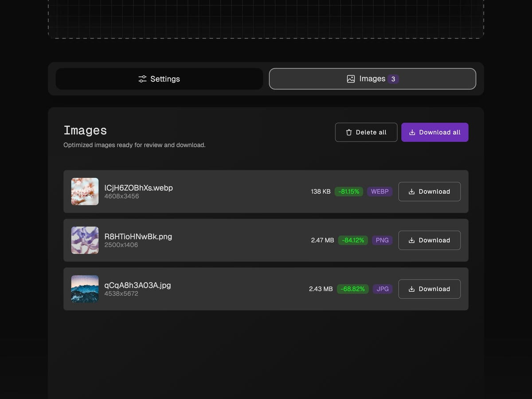The width and height of the screenshot is (532, 399).
Task: Click the PNG format badge
Action: 382,240
